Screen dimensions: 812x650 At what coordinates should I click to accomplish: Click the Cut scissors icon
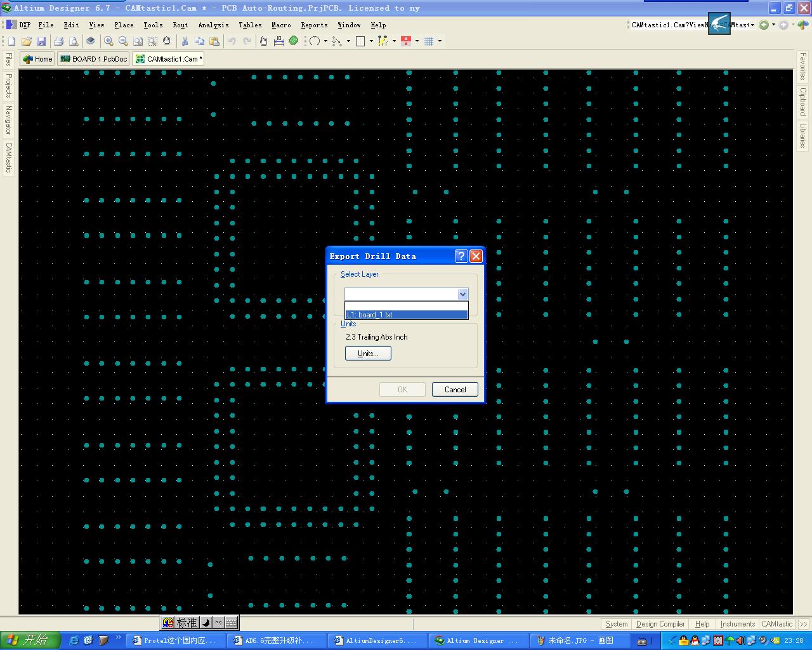(x=185, y=41)
